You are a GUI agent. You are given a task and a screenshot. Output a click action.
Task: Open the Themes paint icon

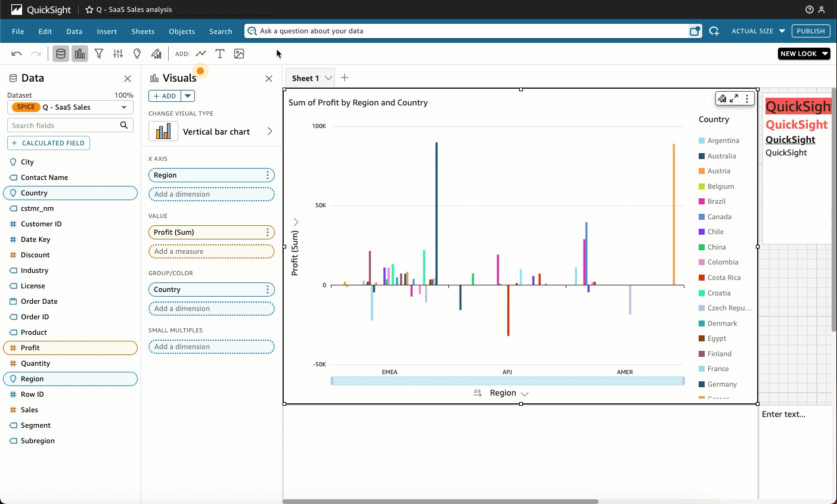coord(156,54)
